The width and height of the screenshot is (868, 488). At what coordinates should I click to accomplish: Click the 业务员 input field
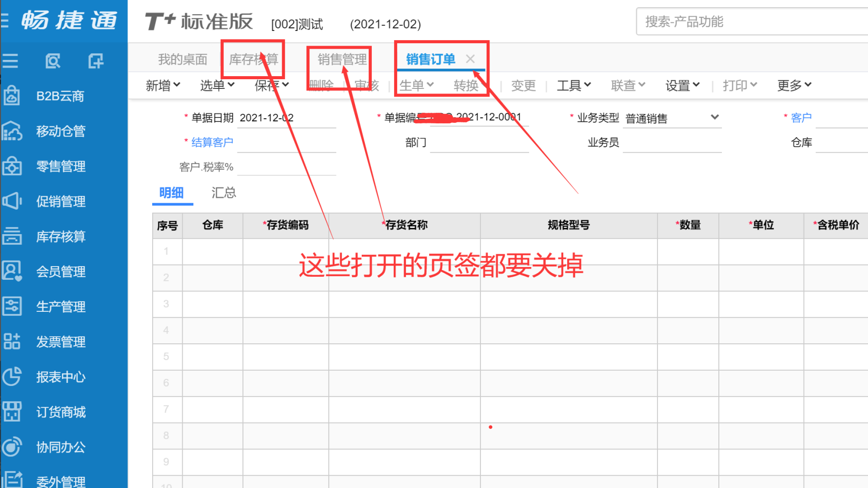(672, 143)
